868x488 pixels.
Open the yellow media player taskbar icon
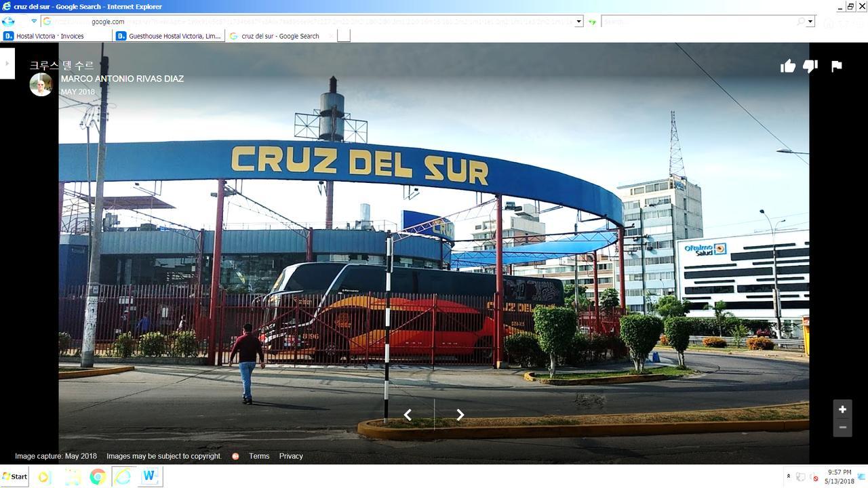44,477
